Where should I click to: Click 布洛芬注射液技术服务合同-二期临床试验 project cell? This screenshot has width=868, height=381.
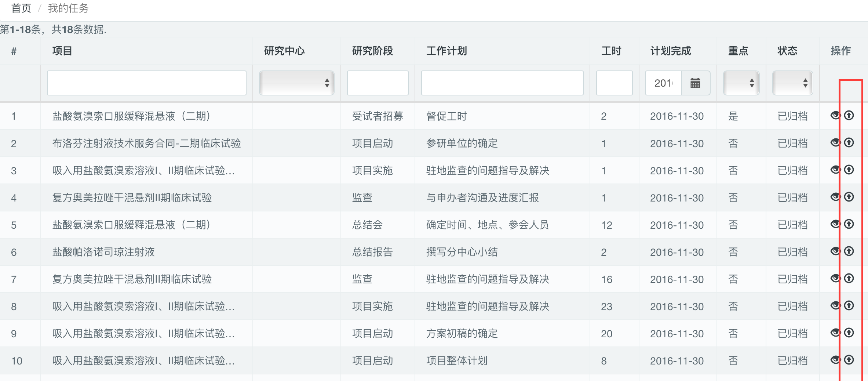pos(146,143)
